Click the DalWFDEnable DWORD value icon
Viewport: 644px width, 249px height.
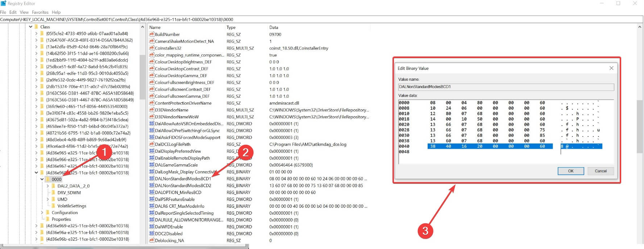[151, 227]
